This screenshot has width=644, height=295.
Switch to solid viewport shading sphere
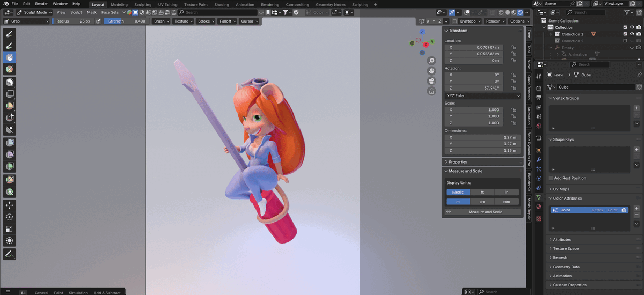(x=507, y=12)
